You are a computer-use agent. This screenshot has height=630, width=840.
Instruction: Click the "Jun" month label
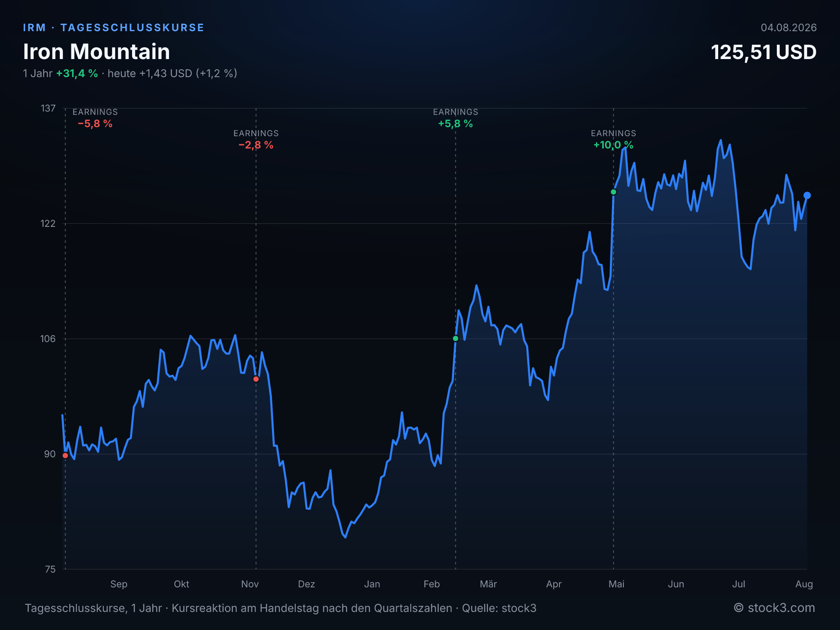click(676, 584)
